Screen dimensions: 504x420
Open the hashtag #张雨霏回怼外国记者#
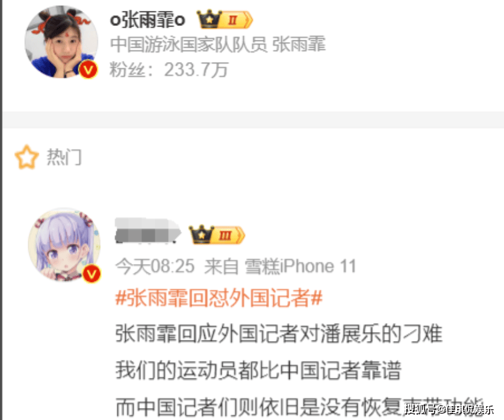pos(219,298)
